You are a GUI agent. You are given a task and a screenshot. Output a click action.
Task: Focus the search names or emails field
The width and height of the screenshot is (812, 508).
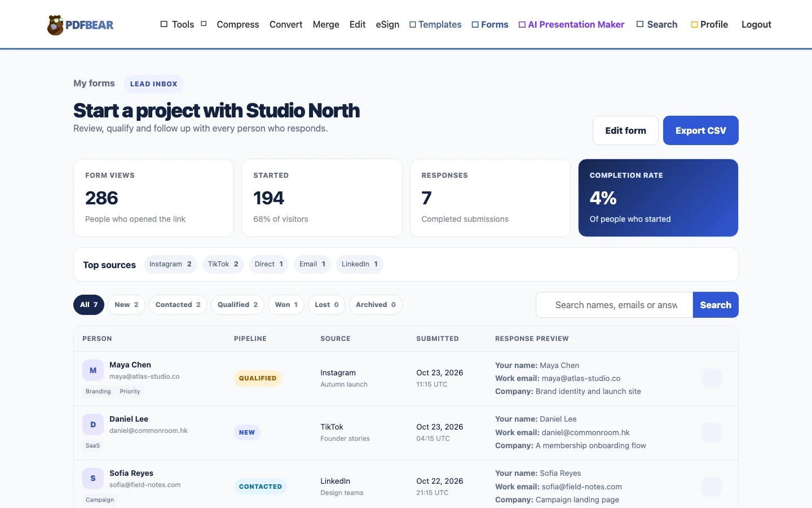click(x=614, y=305)
